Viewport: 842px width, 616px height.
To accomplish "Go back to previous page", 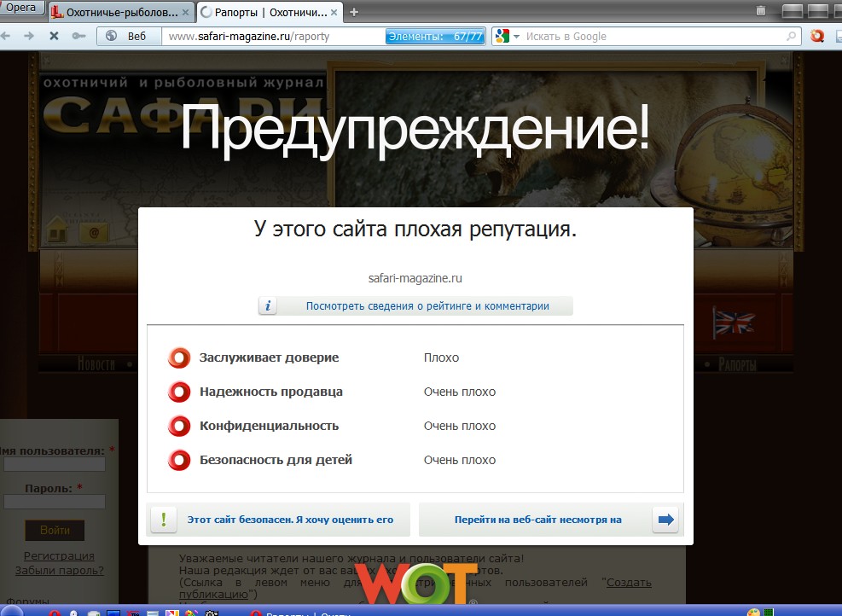I will tap(8, 37).
